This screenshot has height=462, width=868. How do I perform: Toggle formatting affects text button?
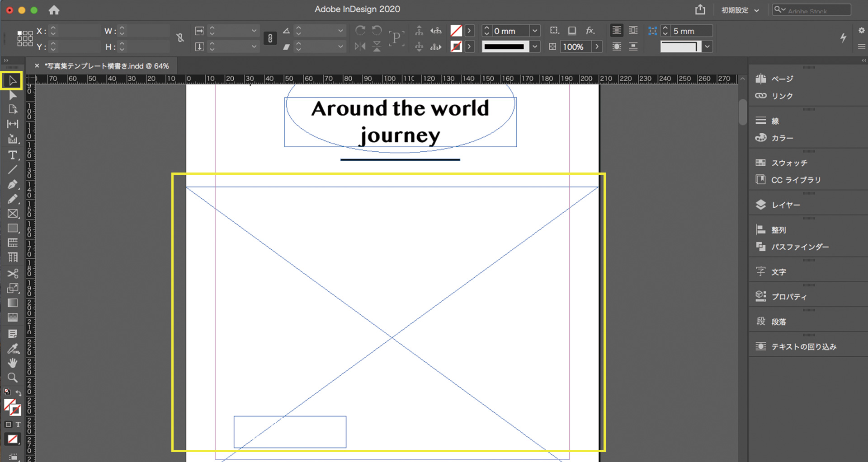(x=18, y=425)
